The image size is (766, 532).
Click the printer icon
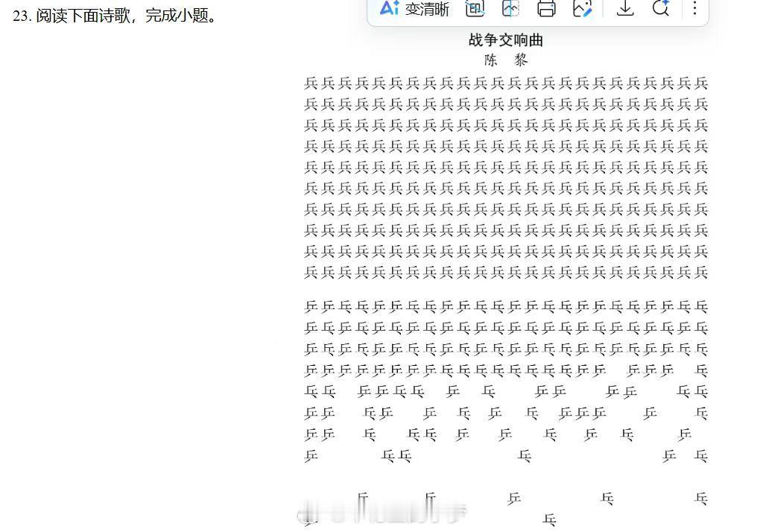pyautogui.click(x=547, y=9)
